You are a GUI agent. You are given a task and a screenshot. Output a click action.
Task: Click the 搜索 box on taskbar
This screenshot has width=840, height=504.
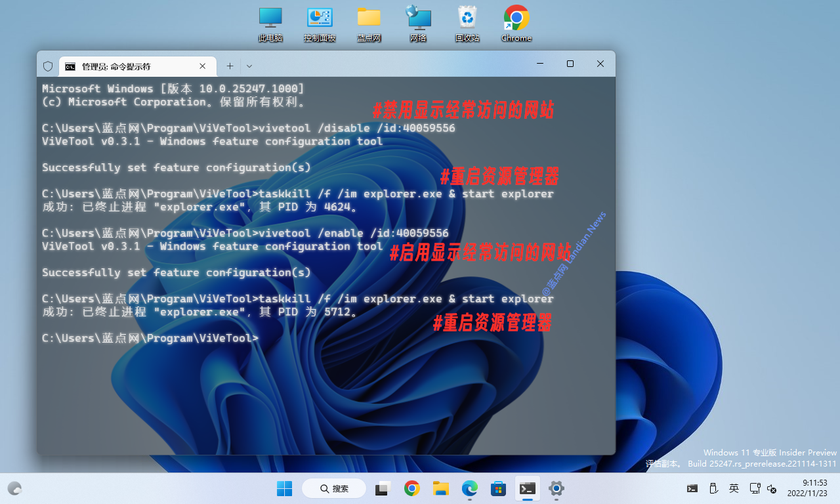click(x=334, y=488)
